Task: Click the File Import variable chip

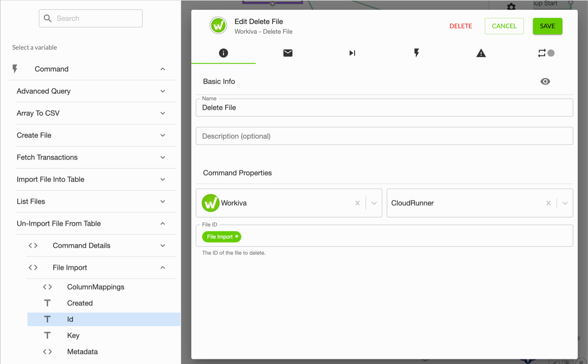Action: click(222, 237)
